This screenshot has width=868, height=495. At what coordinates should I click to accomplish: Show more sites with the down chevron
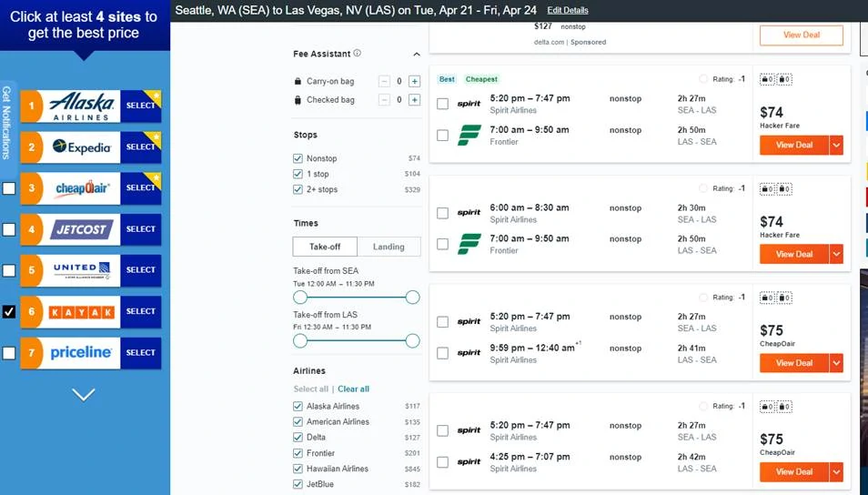[84, 394]
